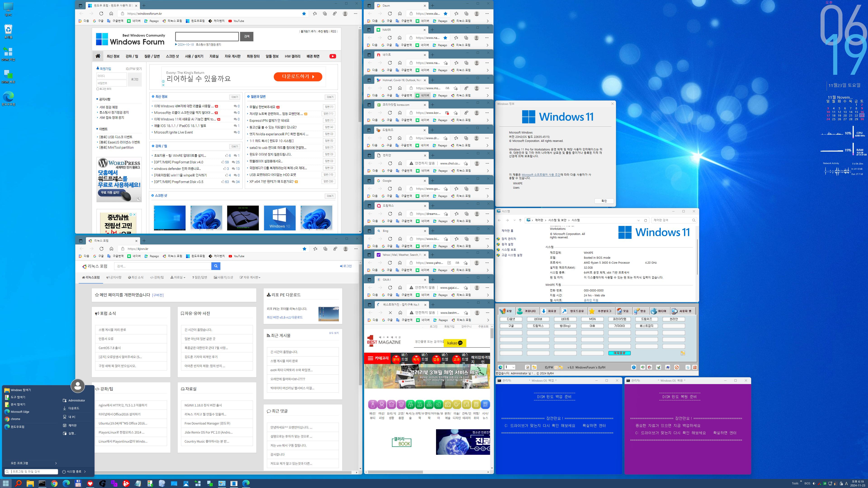This screenshot has height=488, width=868.
Task: Open the DISM_복원 desktop icon
Action: coord(8,76)
